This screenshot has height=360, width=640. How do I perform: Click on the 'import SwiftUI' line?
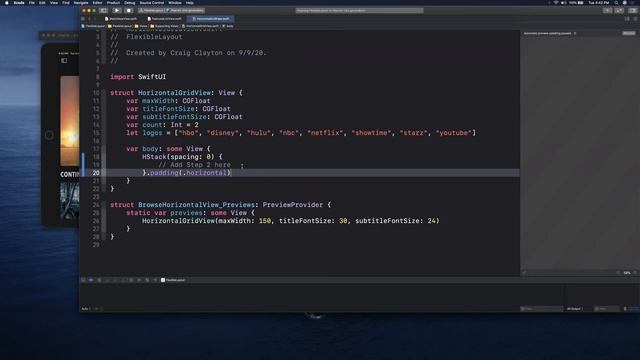click(x=138, y=77)
